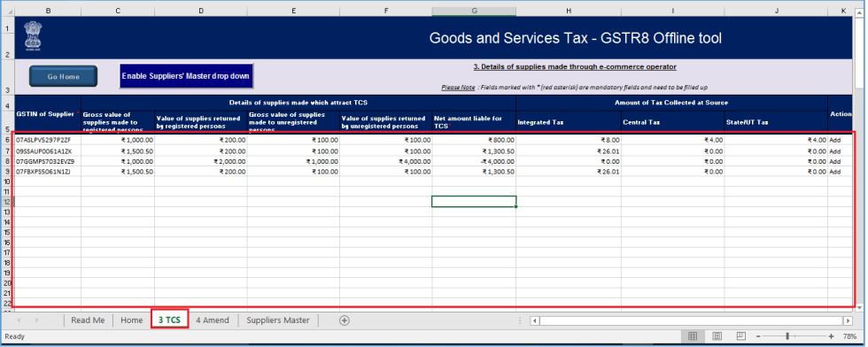
Task: Select the active cell G12
Action: 474,202
